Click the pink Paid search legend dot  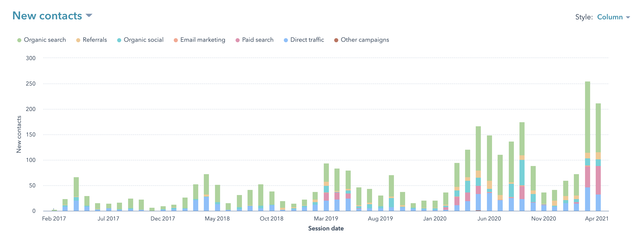click(237, 40)
